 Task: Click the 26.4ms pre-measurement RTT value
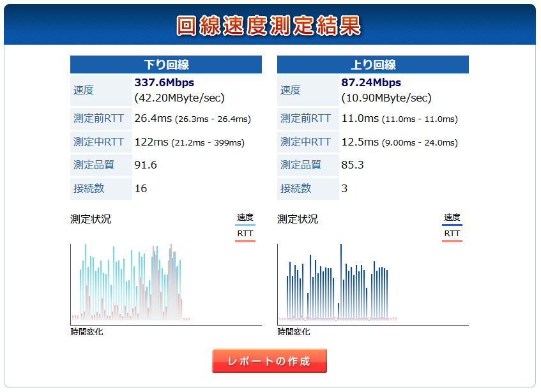(153, 118)
